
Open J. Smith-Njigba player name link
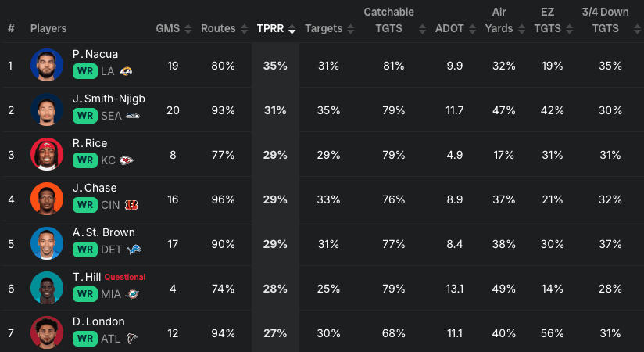point(109,99)
